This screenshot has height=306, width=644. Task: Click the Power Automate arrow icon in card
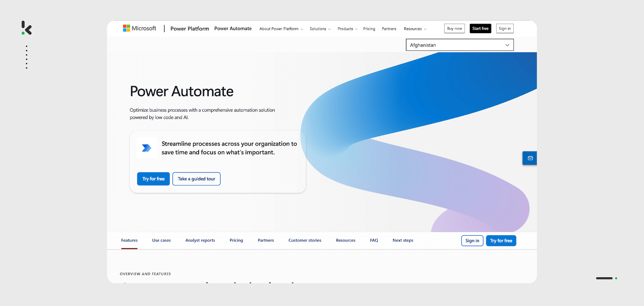pos(147,148)
